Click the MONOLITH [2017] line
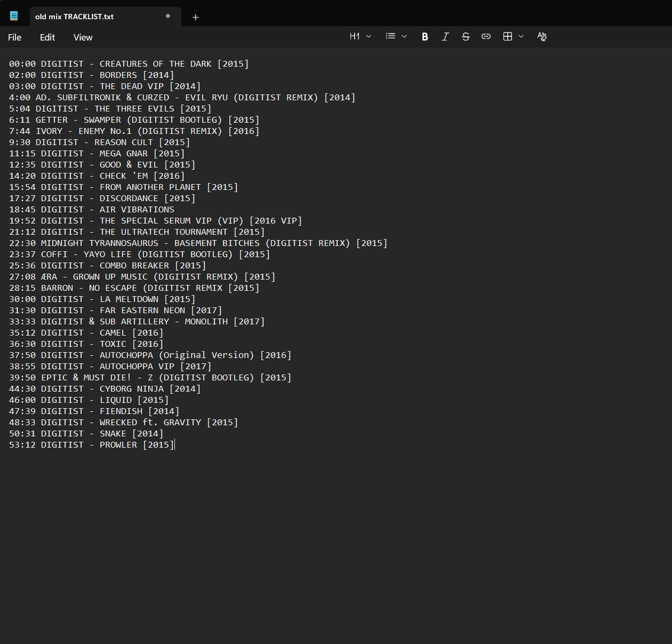672x644 pixels. point(137,321)
